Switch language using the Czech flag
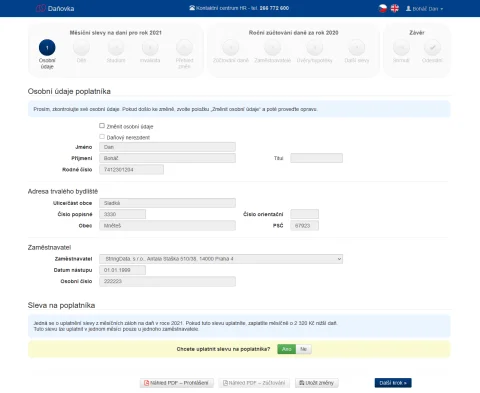Screen dimensions: 480x393 coord(383,8)
